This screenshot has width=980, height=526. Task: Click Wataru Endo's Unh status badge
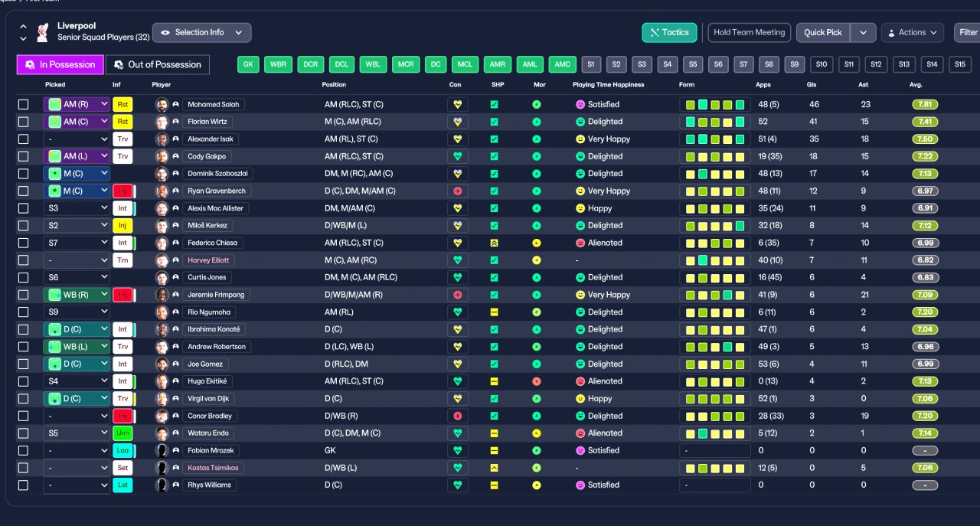[x=122, y=433]
